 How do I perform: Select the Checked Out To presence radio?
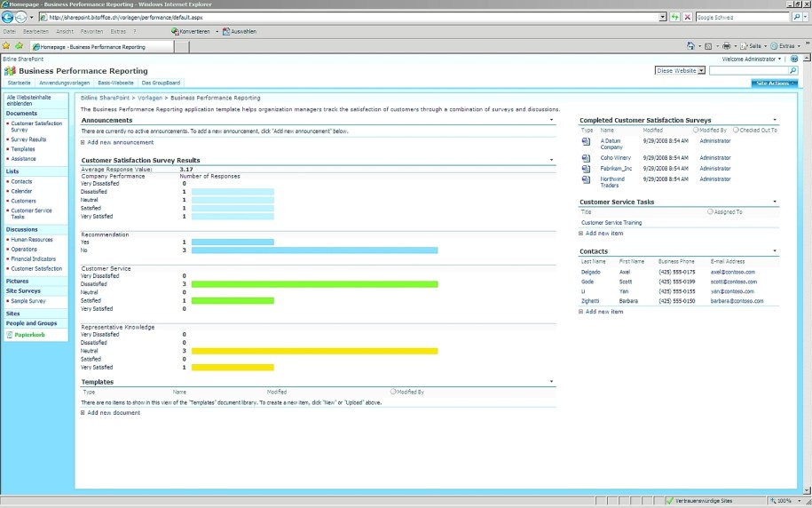(736, 130)
